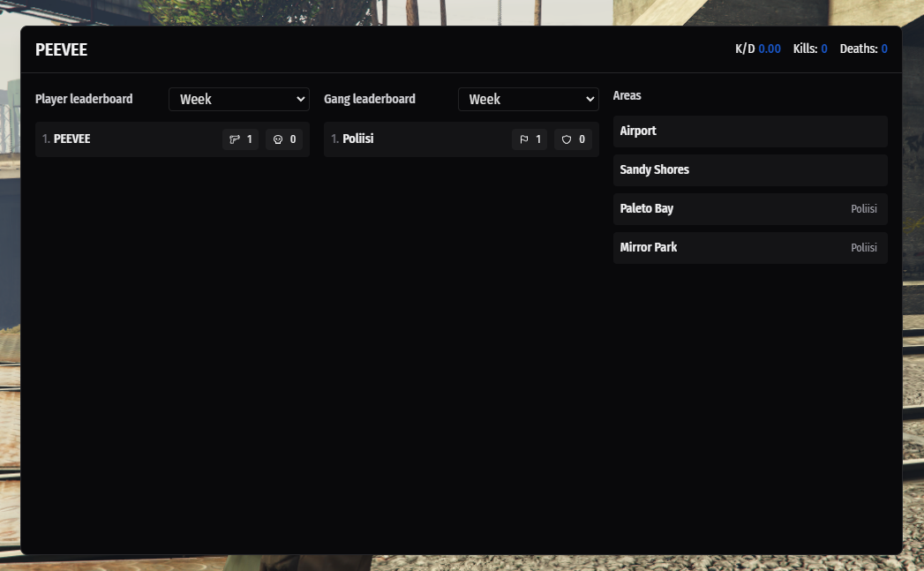Screen dimensions: 924x571
Task: Click the Poliisi entry in gang leaderboard
Action: [x=462, y=139]
